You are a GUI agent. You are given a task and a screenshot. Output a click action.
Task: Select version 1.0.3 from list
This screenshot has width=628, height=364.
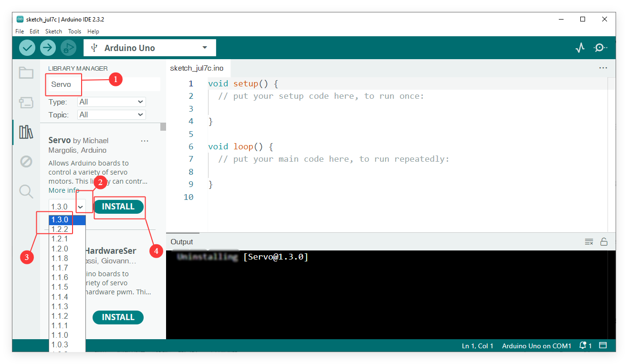click(67, 344)
